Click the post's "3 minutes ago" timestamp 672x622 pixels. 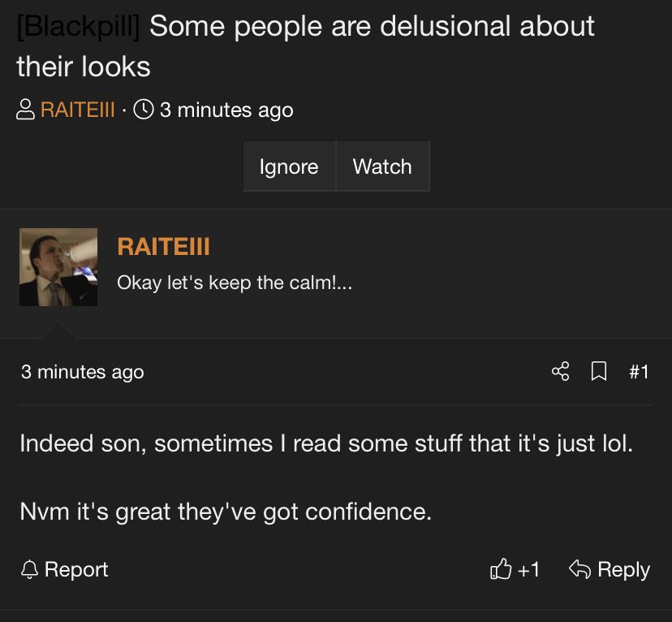click(82, 372)
